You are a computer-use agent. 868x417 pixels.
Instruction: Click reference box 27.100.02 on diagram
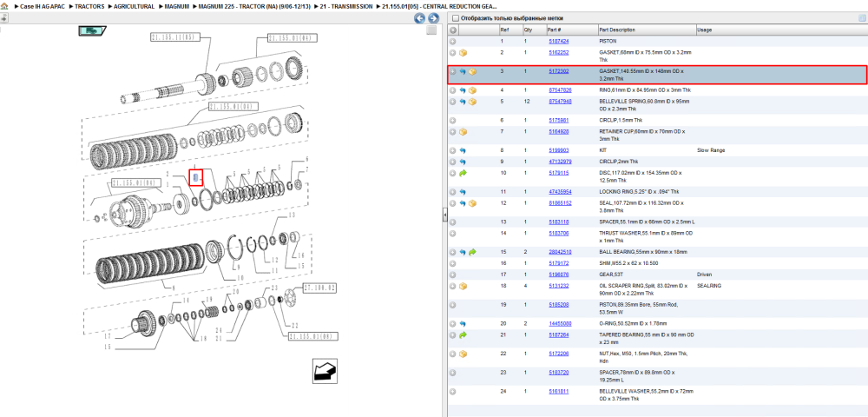(319, 288)
